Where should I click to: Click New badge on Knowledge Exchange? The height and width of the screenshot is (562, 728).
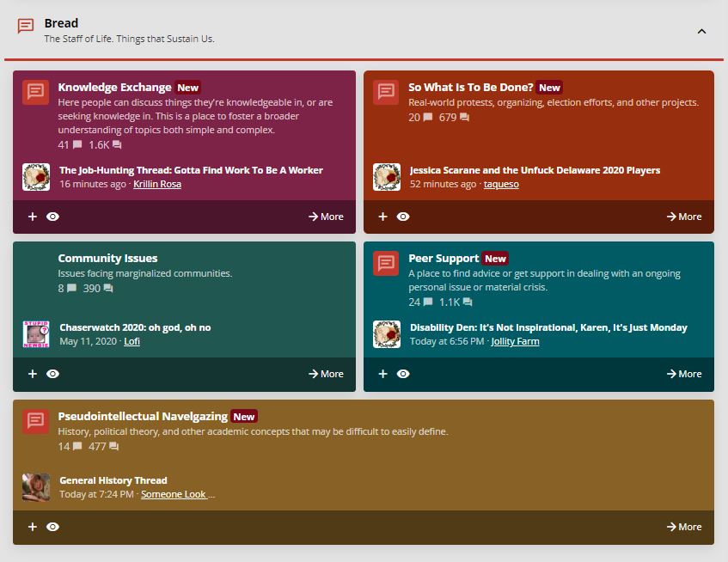187,88
